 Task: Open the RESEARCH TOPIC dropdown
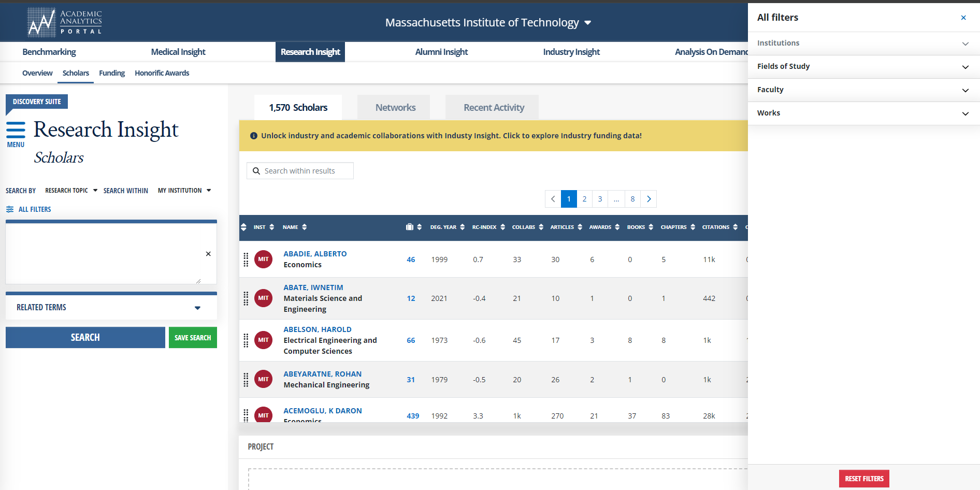[x=71, y=191]
